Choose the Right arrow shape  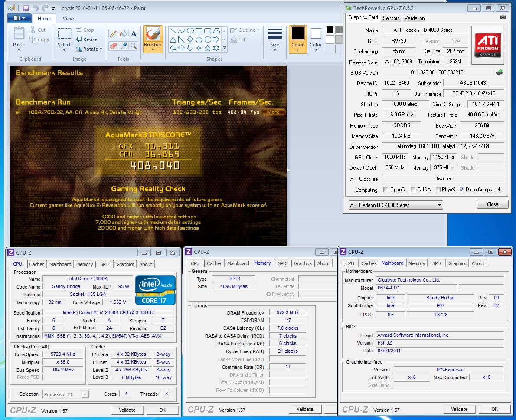click(216, 39)
